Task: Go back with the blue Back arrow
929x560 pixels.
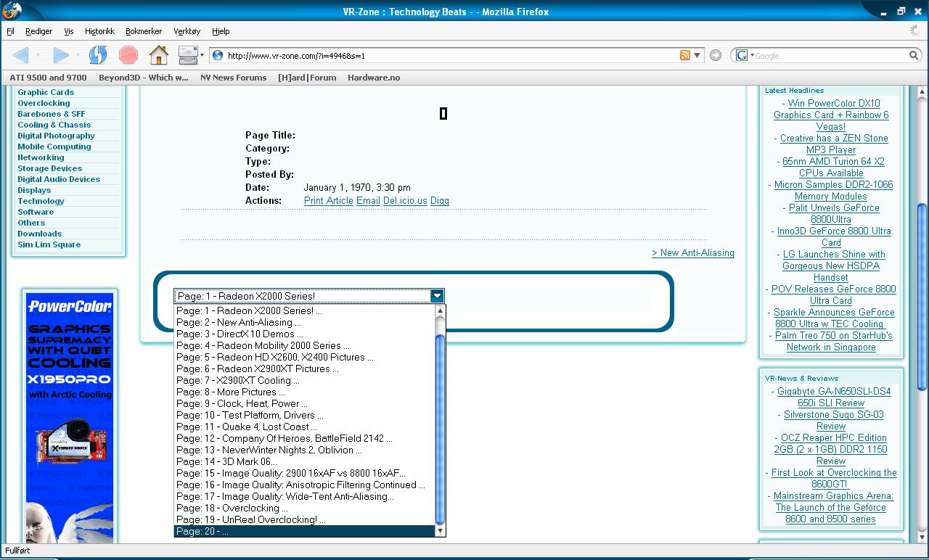Action: [x=21, y=55]
